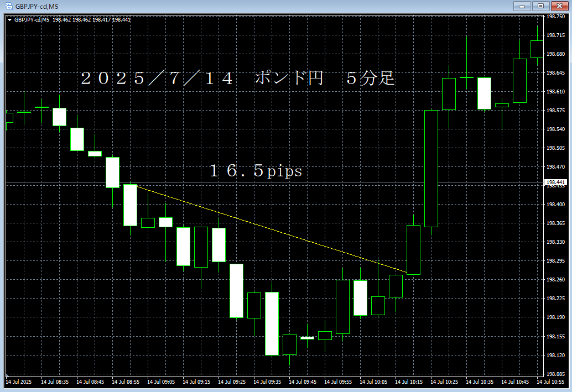Viewport: 572px width, 392px height.
Task: Click the '14 Jul 08:45' time axis label
Action: tap(90, 382)
